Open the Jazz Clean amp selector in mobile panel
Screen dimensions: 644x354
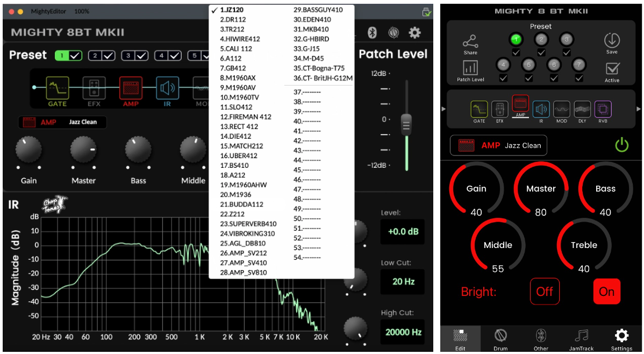coord(498,145)
